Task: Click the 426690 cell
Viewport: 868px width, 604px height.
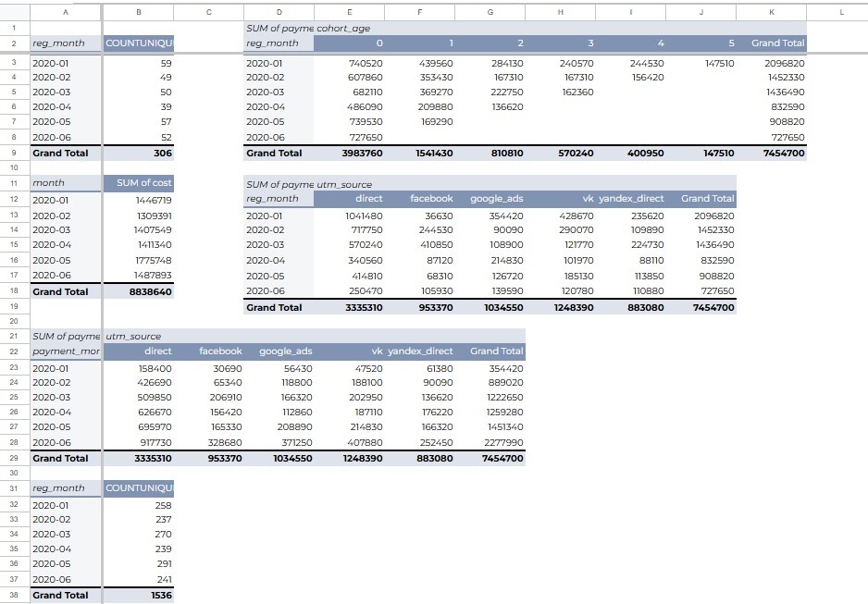Action: click(139, 382)
